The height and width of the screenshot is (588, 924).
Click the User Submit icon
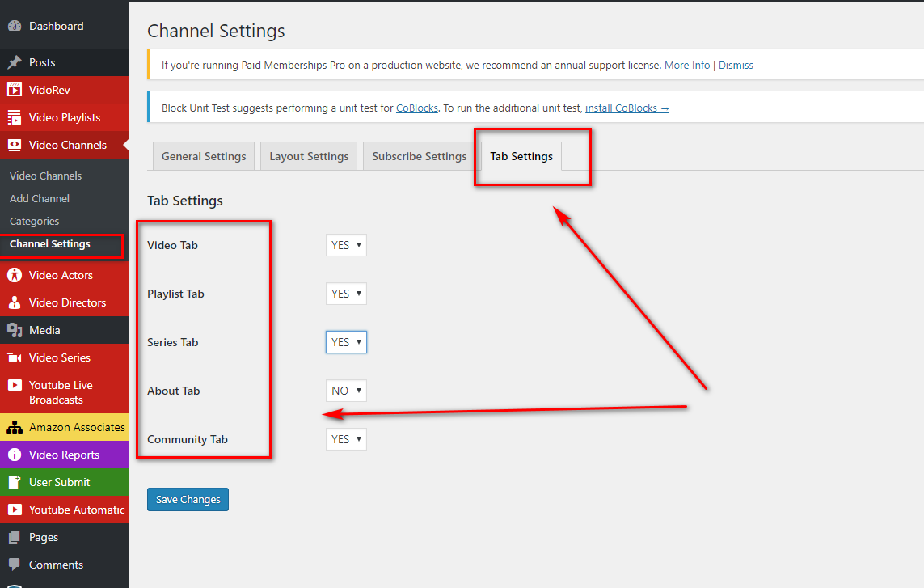15,482
